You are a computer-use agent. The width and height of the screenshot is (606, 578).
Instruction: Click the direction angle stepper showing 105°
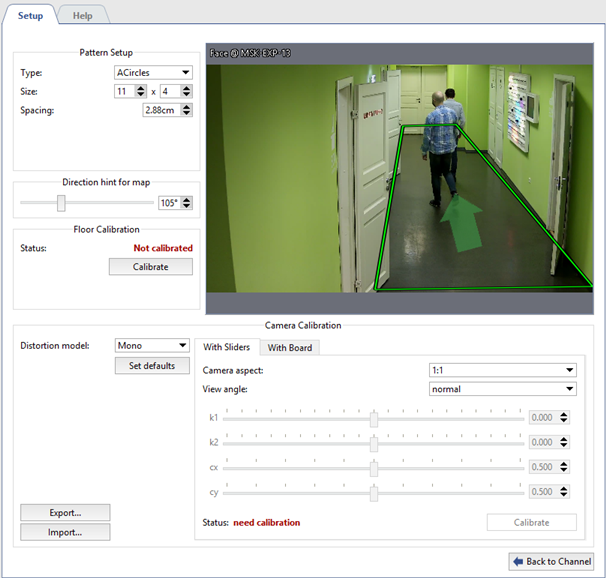[x=175, y=203]
